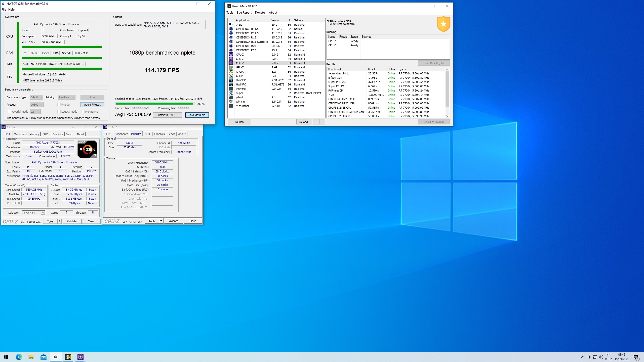The image size is (644, 362).
Task: Expand Tools arrow in left CPU-Z window
Action: coord(59,221)
